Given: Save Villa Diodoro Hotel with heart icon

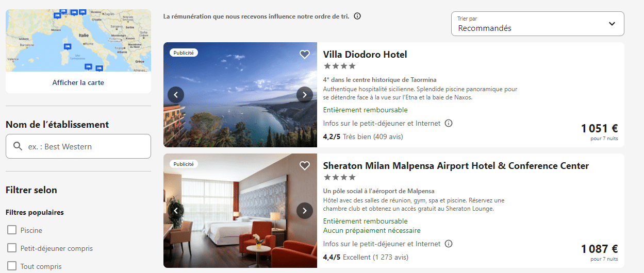Looking at the screenshot, I should point(305,54).
